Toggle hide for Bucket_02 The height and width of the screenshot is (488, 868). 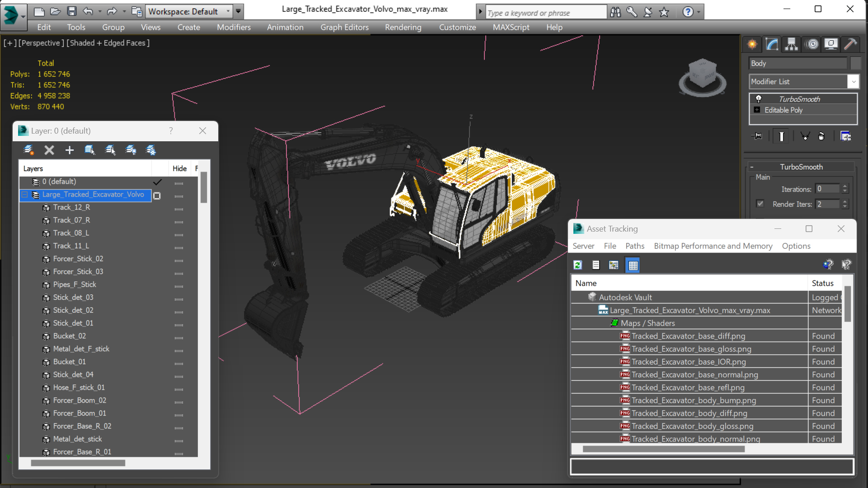click(x=179, y=338)
